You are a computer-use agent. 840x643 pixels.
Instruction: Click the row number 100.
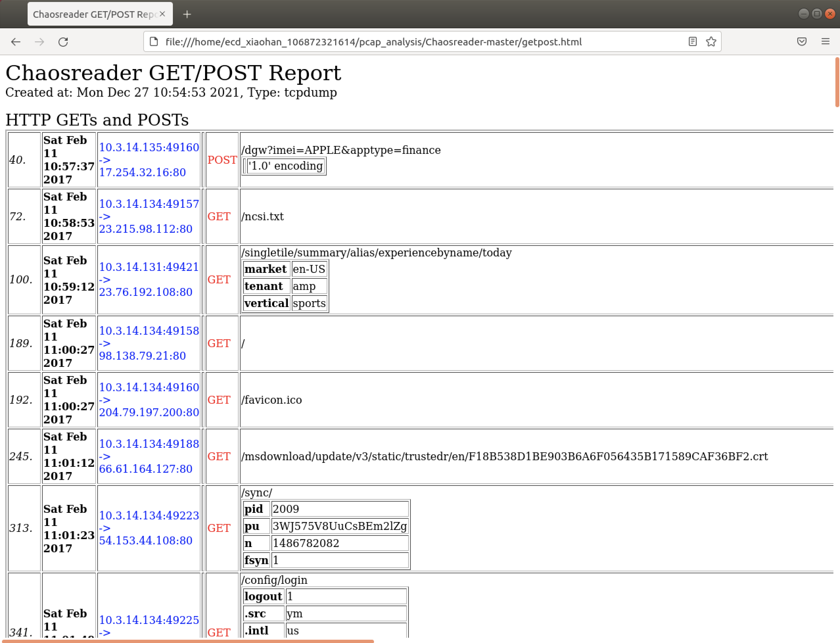coord(21,279)
